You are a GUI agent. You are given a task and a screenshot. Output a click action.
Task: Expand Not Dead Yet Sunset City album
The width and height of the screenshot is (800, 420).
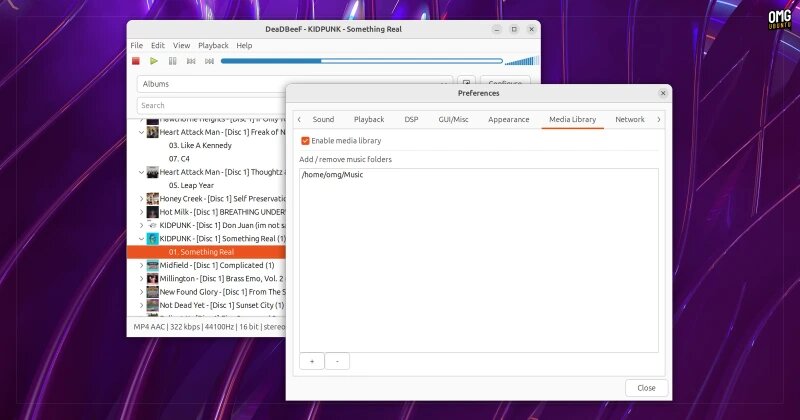[141, 305]
